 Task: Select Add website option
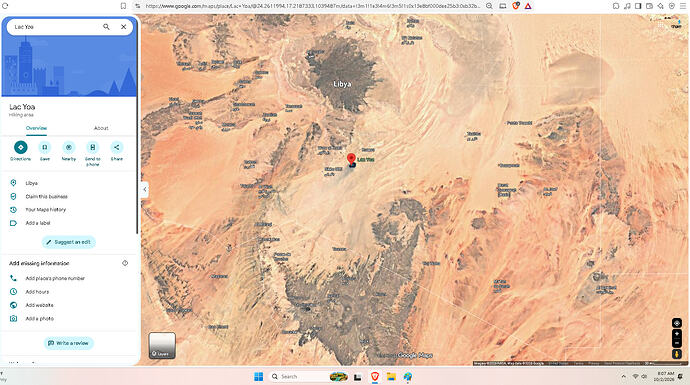coord(70,305)
